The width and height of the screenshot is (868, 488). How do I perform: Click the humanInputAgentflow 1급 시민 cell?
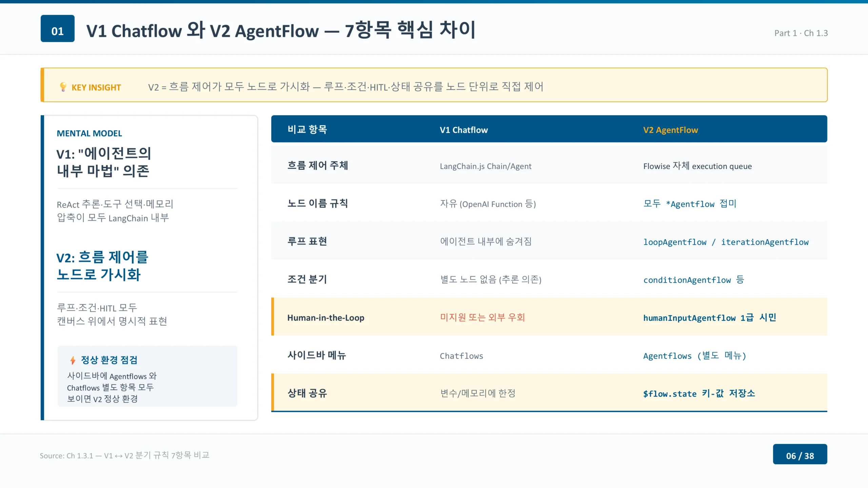tap(710, 318)
